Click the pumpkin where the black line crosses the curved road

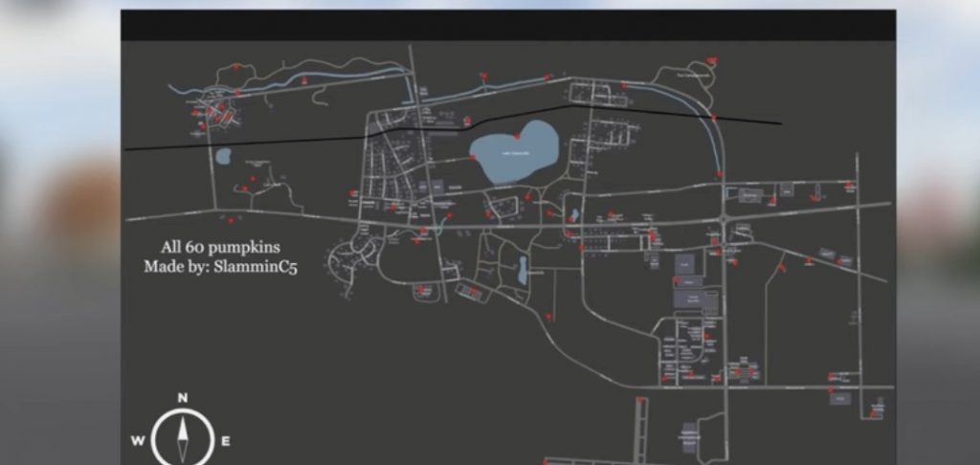[x=714, y=118]
